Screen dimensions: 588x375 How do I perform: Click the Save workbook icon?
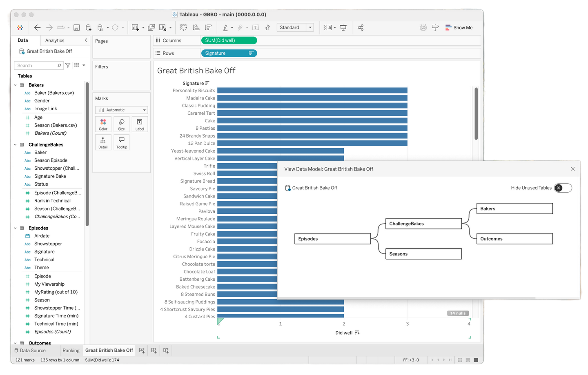[76, 27]
